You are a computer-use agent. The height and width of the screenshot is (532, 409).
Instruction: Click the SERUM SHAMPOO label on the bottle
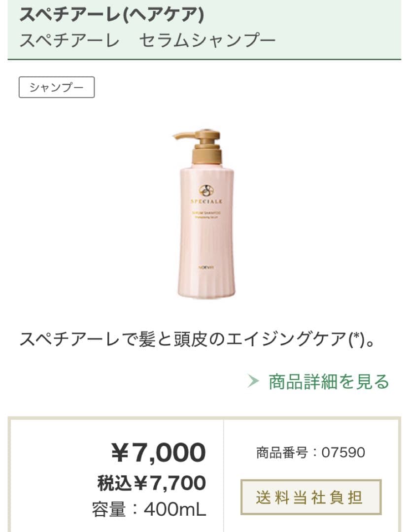tap(206, 212)
